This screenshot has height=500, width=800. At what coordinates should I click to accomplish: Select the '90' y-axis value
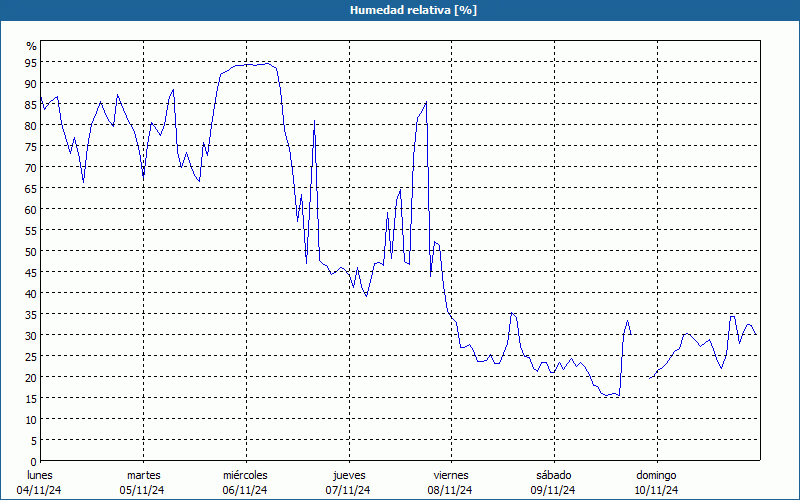(31, 83)
